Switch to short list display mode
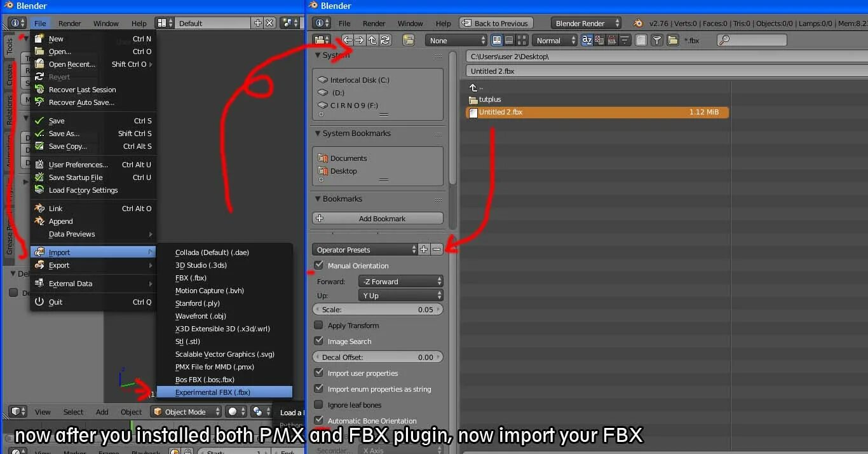This screenshot has width=868, height=454. [x=498, y=40]
